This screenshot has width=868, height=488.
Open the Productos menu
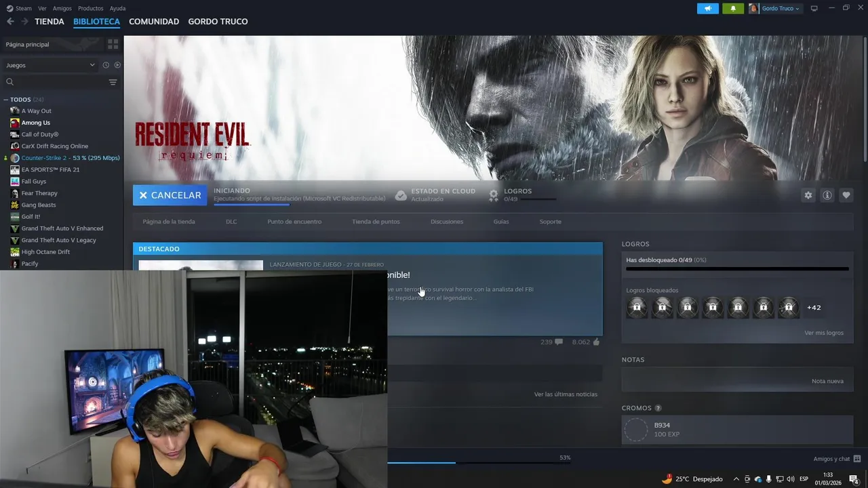point(90,8)
